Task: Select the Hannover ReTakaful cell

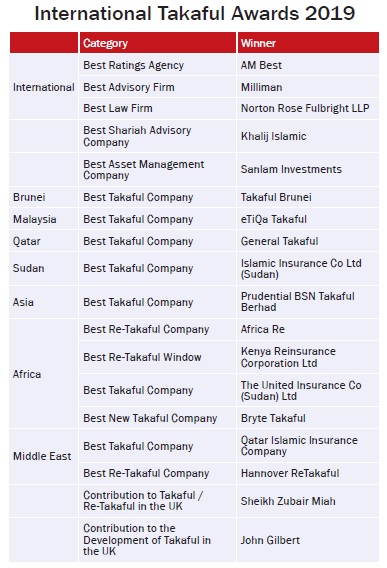Action: click(x=308, y=473)
